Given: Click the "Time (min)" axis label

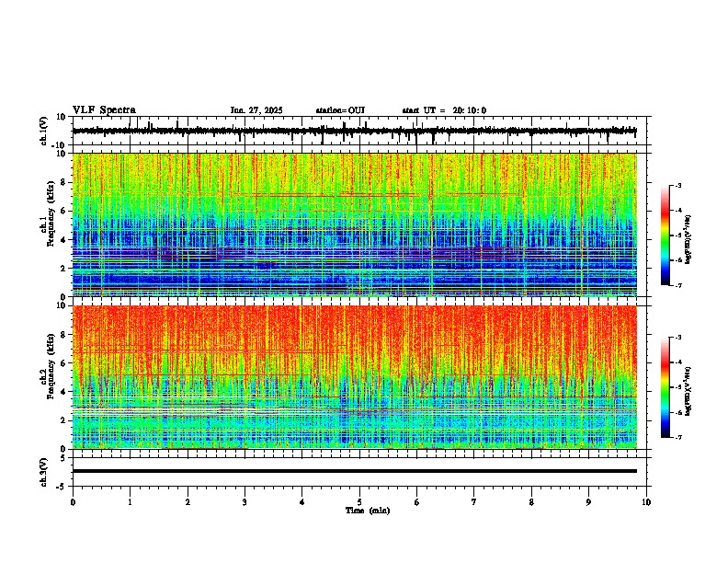Looking at the screenshot, I should (x=368, y=511).
